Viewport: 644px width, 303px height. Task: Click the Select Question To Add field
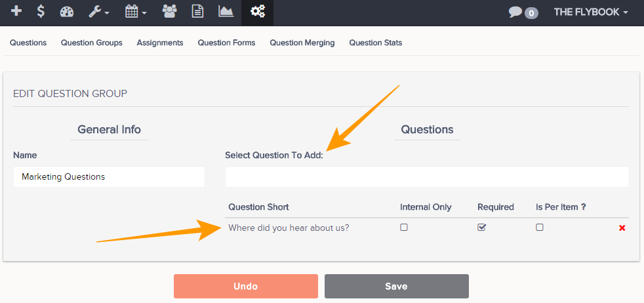(427, 177)
